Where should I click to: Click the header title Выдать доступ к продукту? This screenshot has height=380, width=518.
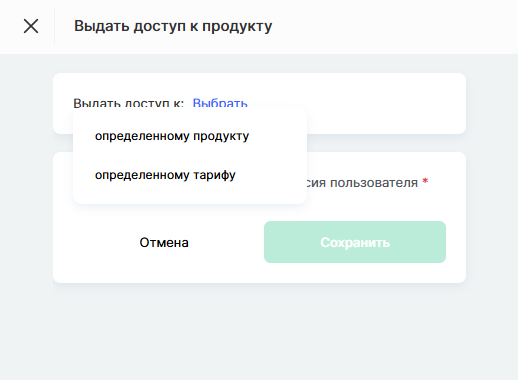point(173,26)
